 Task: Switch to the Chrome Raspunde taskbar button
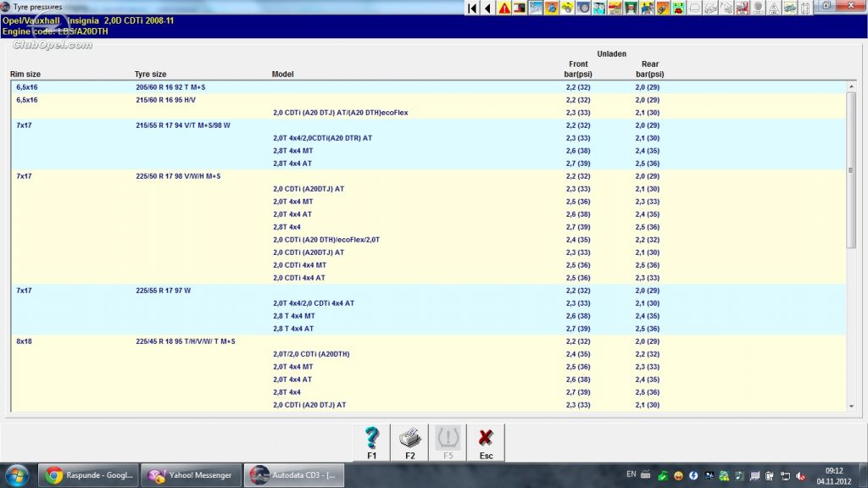pos(88,475)
